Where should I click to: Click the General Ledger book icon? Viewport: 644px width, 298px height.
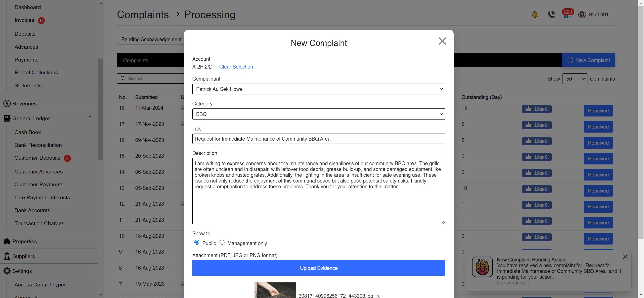coord(7,118)
